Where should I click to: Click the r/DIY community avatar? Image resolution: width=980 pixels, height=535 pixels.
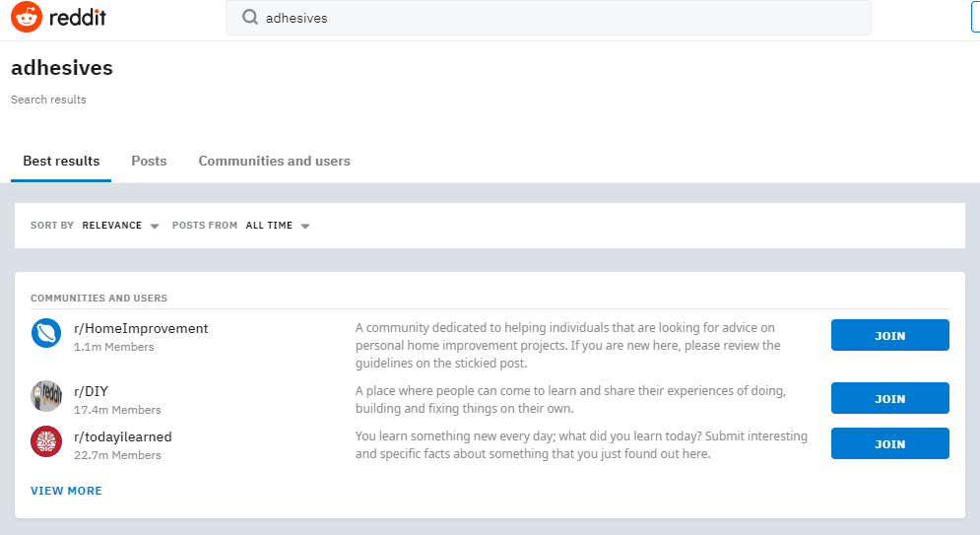click(x=46, y=396)
